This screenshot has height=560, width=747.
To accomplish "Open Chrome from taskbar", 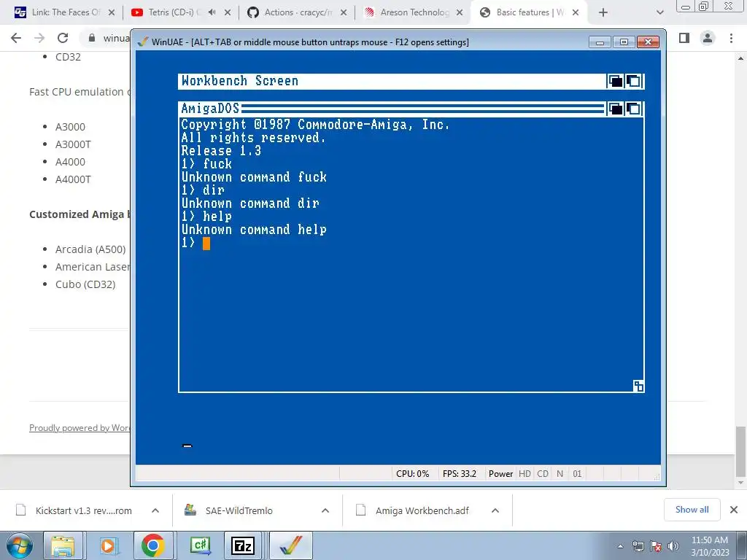I will coord(153,545).
